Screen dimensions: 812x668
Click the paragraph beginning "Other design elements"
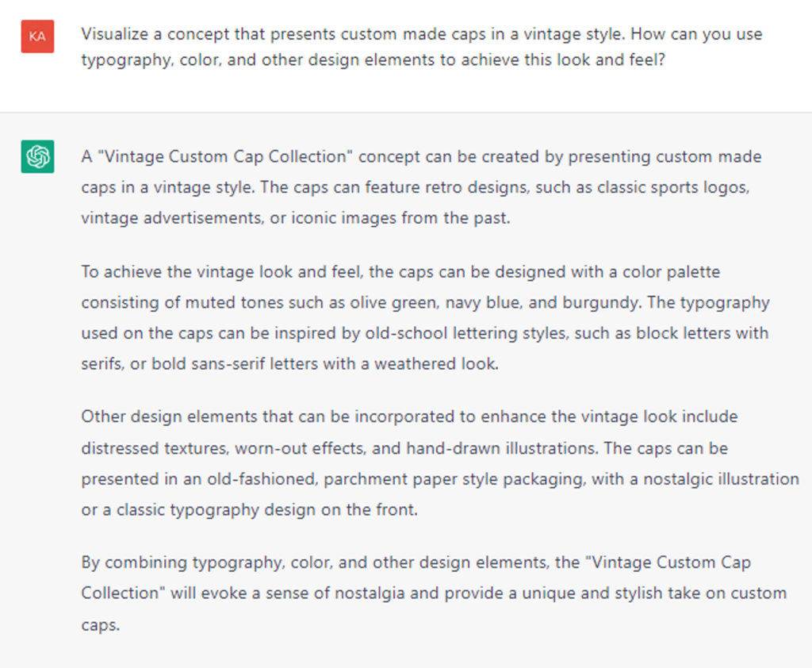click(x=440, y=463)
